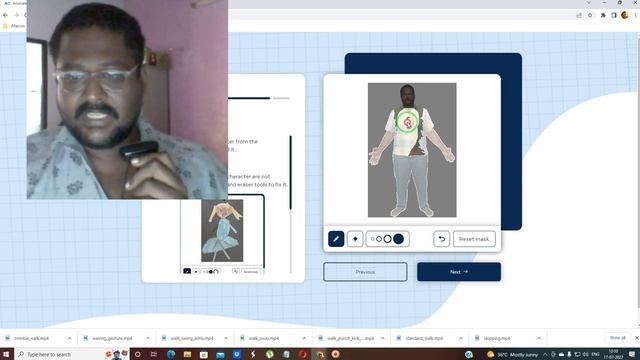Image resolution: width=640 pixels, height=360 pixels.
Task: Choose the second smallest brush size circle
Action: click(379, 239)
